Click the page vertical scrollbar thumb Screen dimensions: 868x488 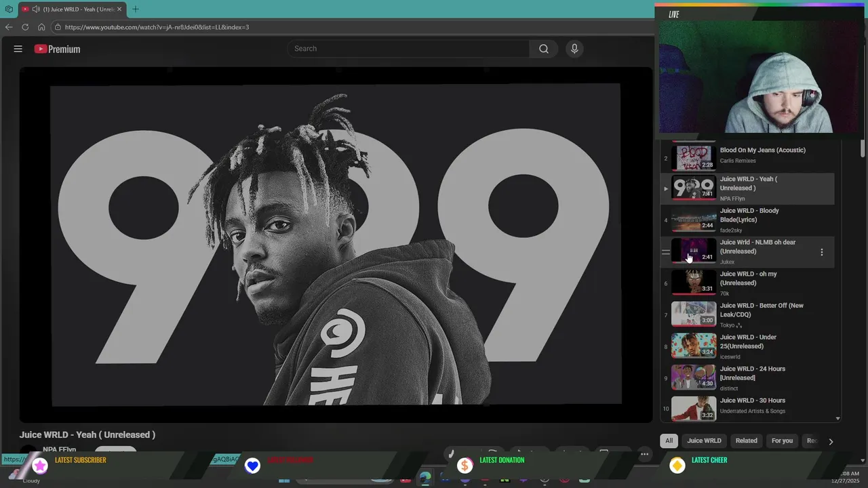click(863, 149)
